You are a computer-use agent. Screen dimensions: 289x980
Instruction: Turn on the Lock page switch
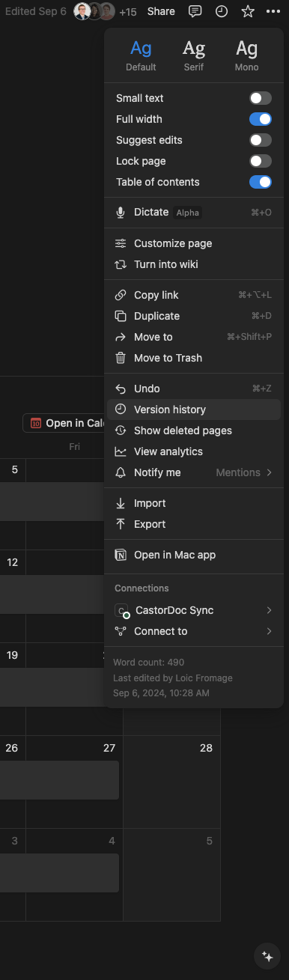click(261, 161)
